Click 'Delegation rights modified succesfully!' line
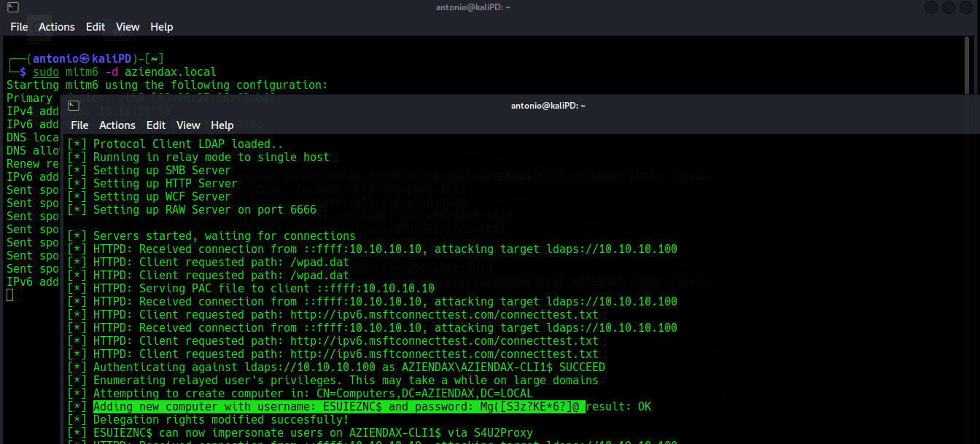The width and height of the screenshot is (980, 444). point(208,420)
